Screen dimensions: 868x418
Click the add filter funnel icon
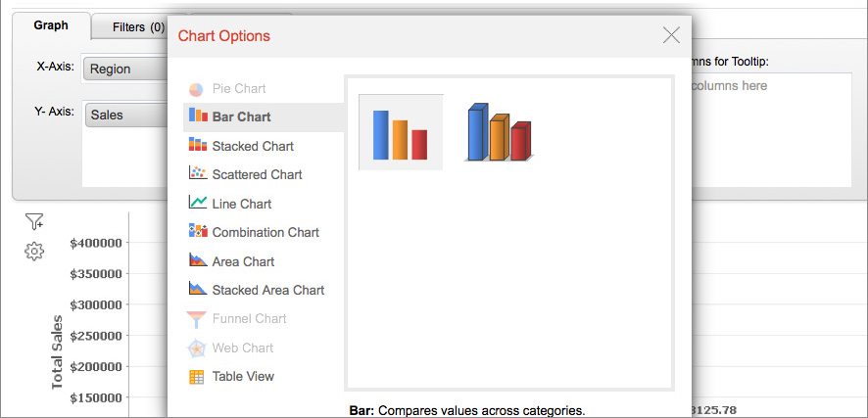click(34, 221)
